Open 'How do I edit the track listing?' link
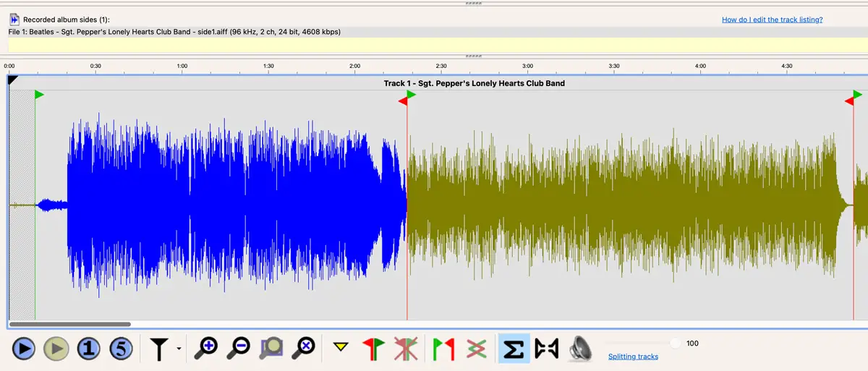The image size is (868, 371). (772, 20)
